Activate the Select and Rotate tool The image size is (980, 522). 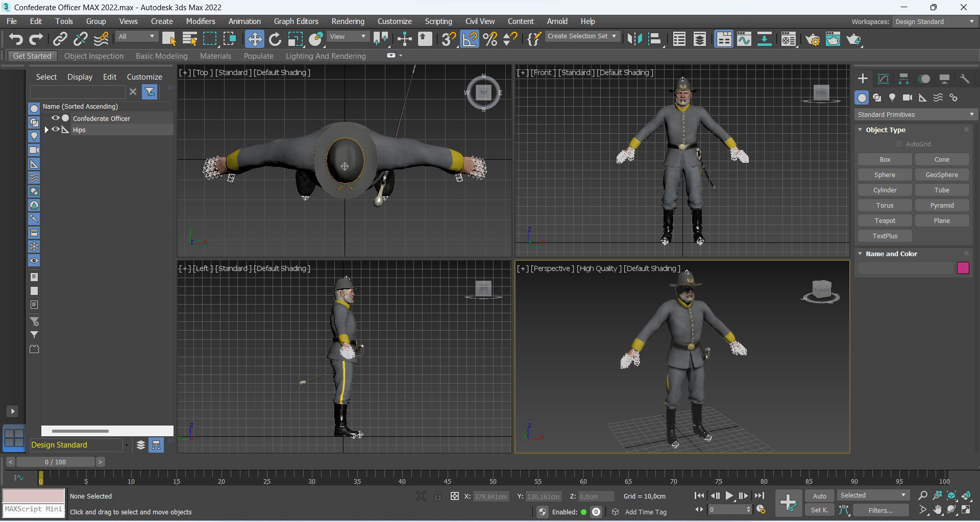click(275, 39)
